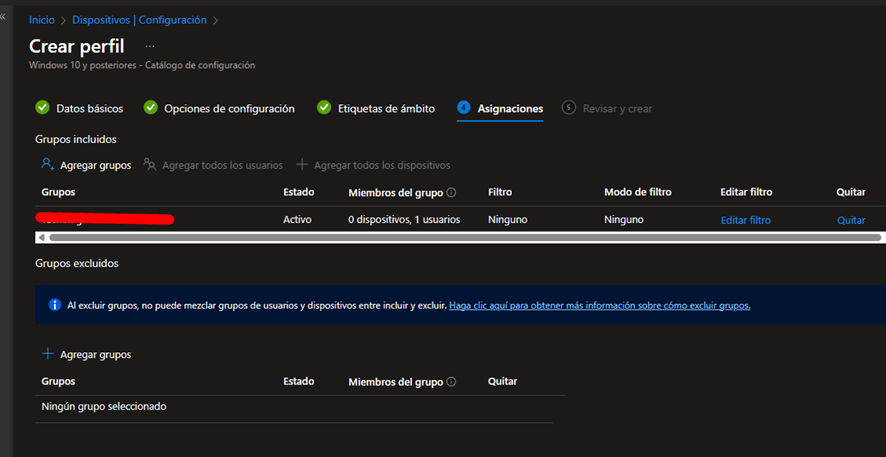Click Editar filtro link in group row
This screenshot has height=457, width=886.
(745, 220)
